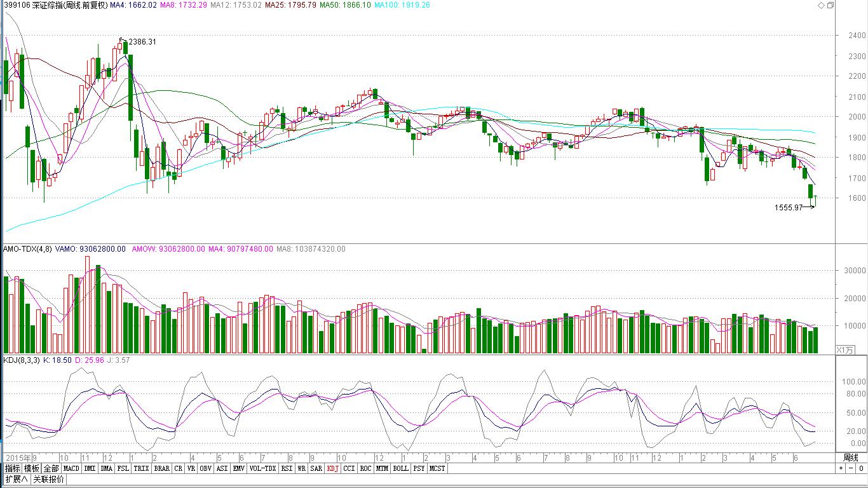
Task: Select the RSI indicator
Action: tap(287, 468)
